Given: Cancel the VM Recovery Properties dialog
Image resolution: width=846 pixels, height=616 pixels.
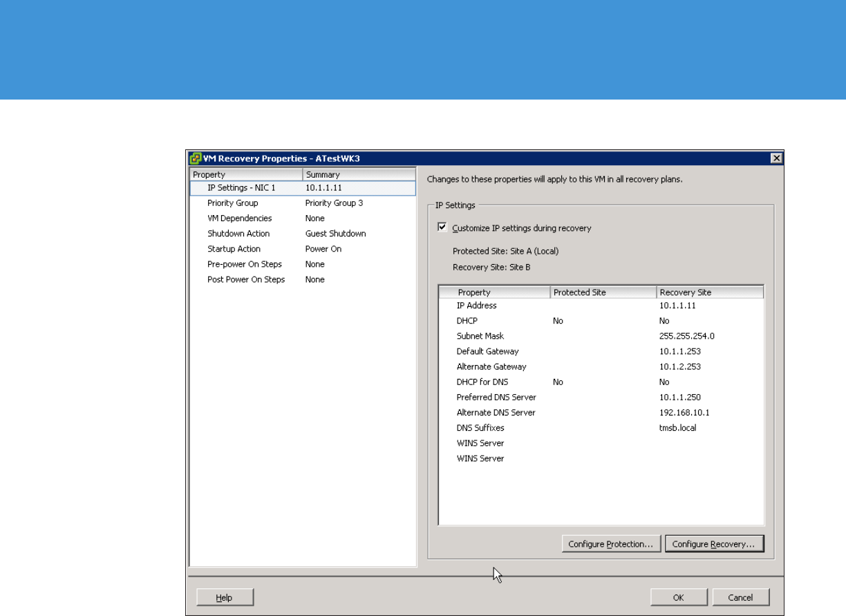Looking at the screenshot, I should 740,597.
